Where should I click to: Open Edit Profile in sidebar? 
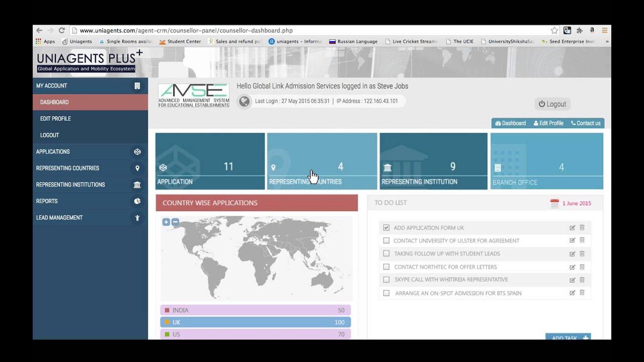91,119
